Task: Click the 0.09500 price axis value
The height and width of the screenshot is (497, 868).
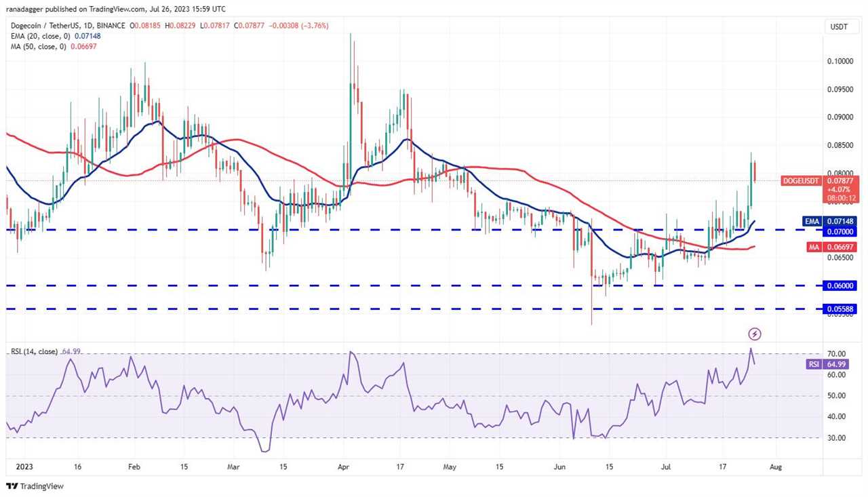Action: point(840,89)
